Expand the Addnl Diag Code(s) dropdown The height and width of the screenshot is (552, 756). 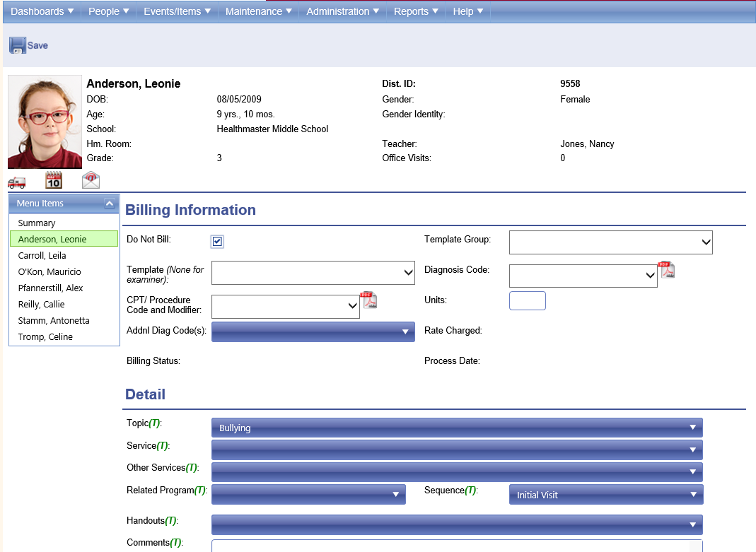coord(313,331)
